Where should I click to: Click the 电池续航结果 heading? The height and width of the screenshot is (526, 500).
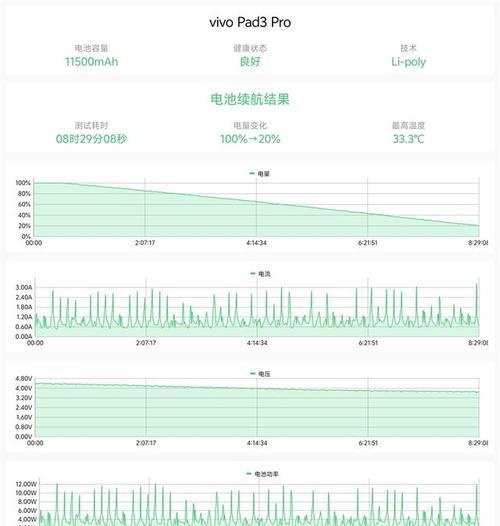click(x=250, y=99)
